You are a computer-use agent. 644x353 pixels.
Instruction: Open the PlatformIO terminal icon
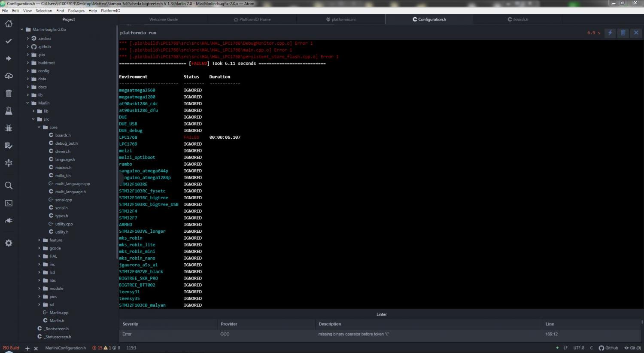(x=9, y=203)
